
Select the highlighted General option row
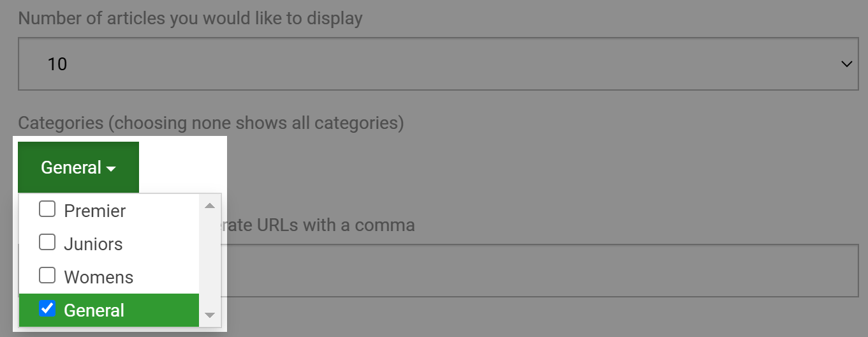click(x=109, y=310)
